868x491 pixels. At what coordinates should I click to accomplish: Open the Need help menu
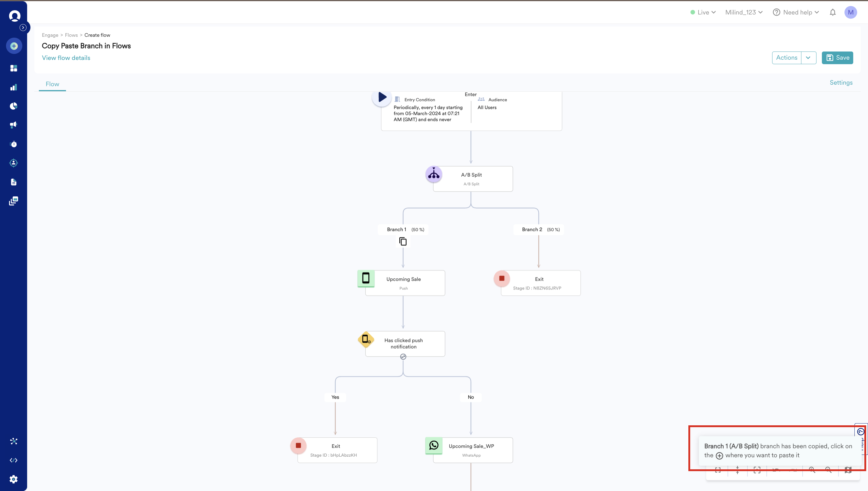(796, 12)
